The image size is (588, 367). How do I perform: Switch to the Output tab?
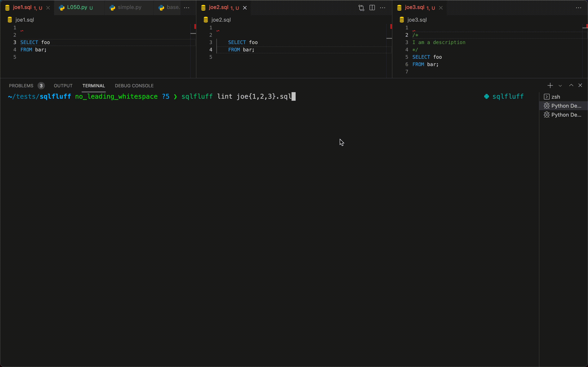[x=63, y=86]
